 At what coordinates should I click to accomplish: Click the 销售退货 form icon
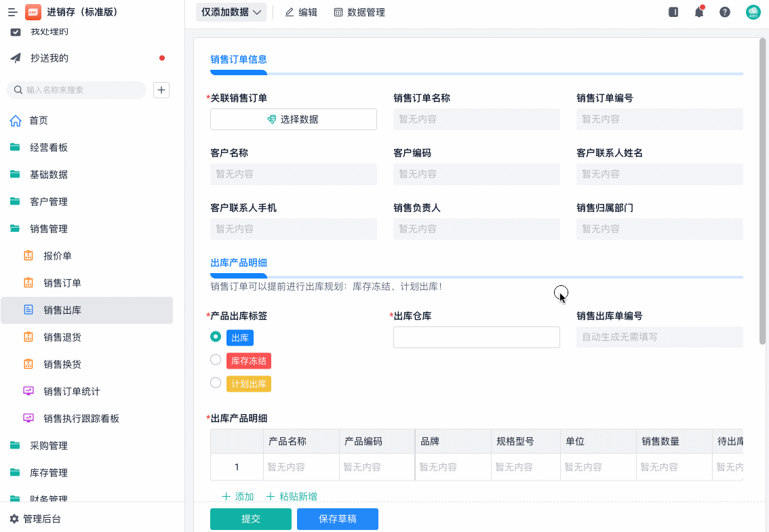[x=28, y=337]
